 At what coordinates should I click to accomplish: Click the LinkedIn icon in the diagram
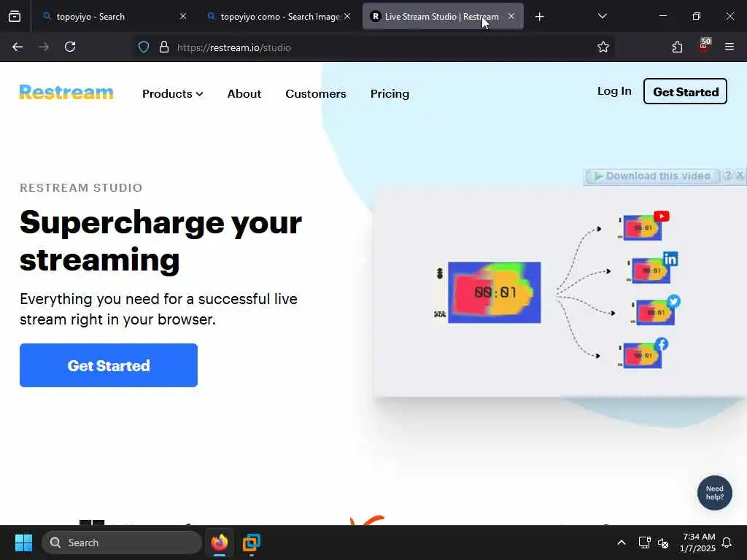tap(670, 259)
